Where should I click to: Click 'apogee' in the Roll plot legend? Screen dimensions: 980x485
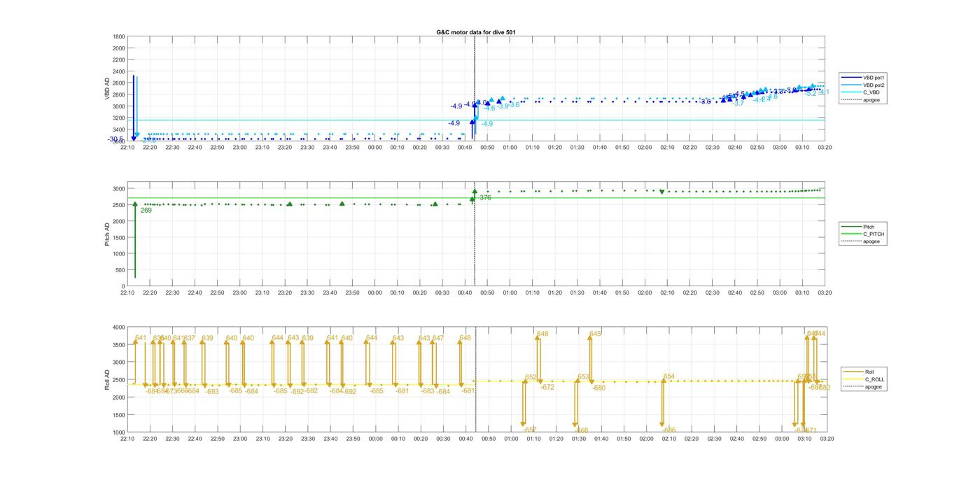[x=873, y=387]
